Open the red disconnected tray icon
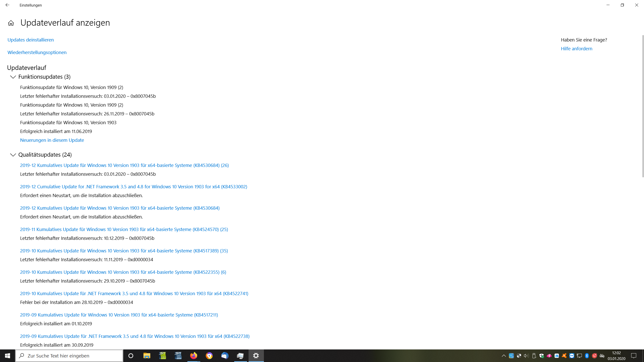This screenshot has height=362, width=644. [x=594, y=355]
